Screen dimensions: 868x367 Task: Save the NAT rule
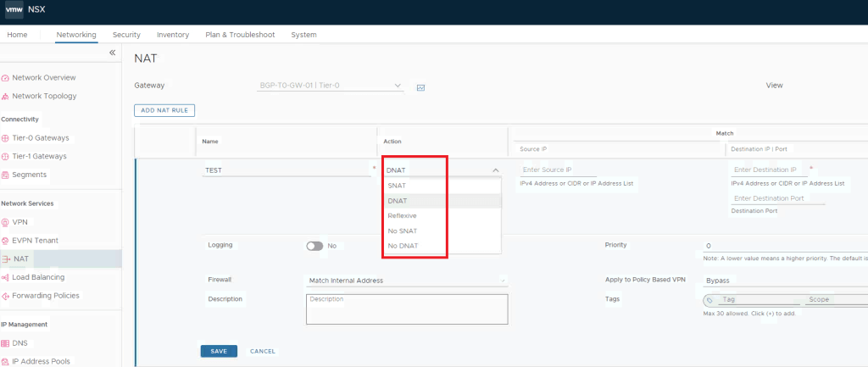click(x=219, y=351)
